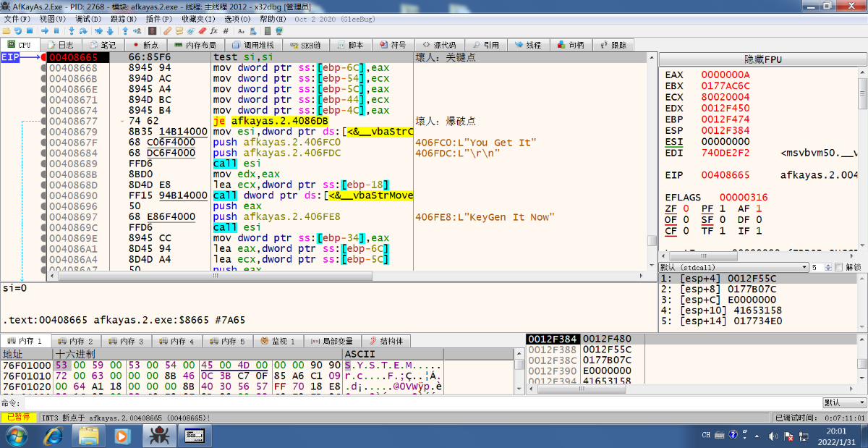Toggle breakpoint dot at address 00408697
Screen dimensions: 868x448
pos(43,216)
